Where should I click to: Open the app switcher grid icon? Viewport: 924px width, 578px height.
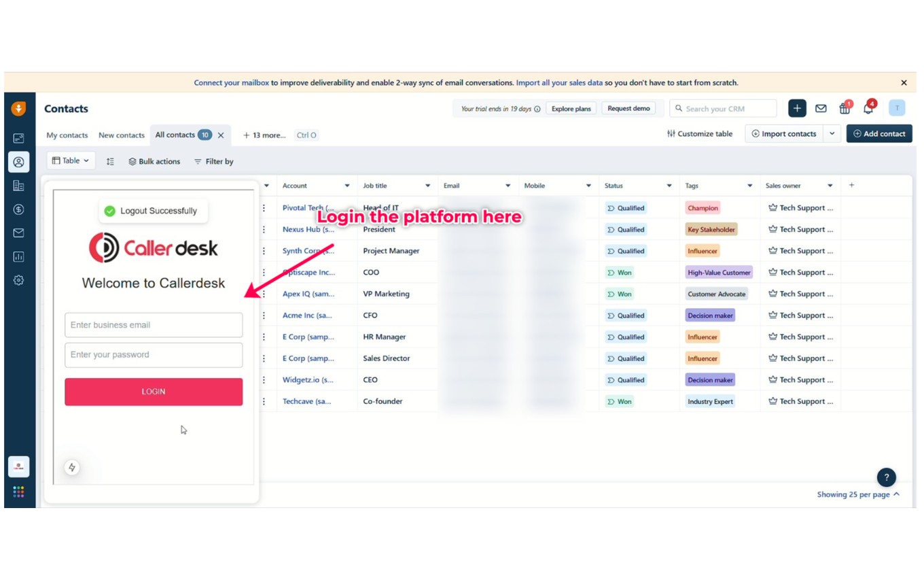(x=18, y=492)
